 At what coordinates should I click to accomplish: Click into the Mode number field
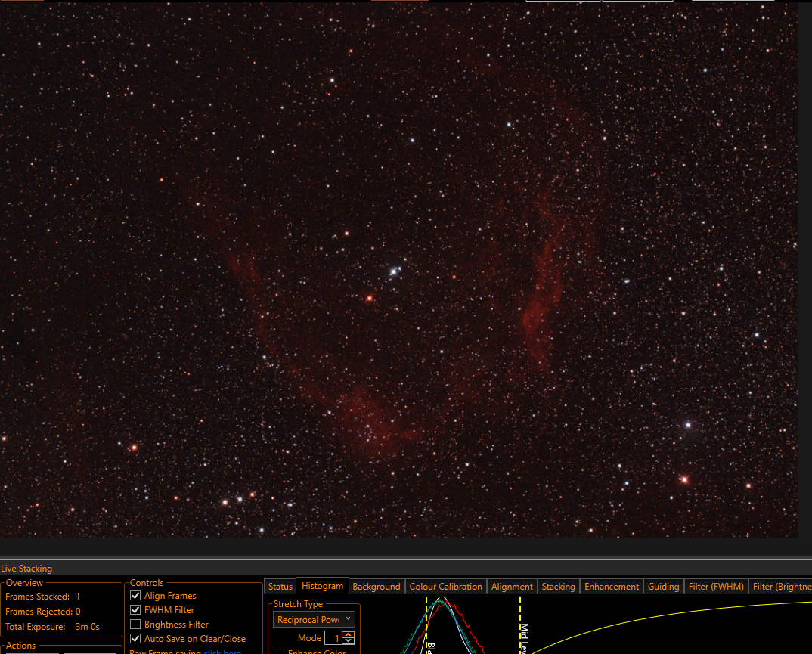333,638
